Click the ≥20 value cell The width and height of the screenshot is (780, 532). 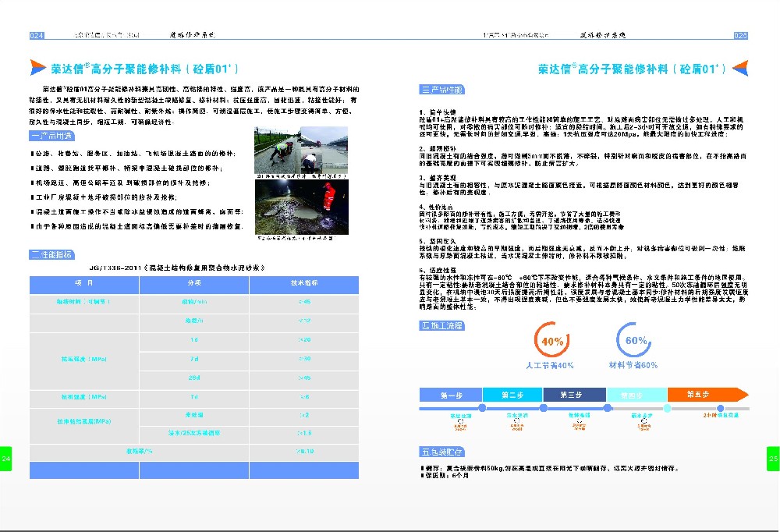(x=304, y=340)
